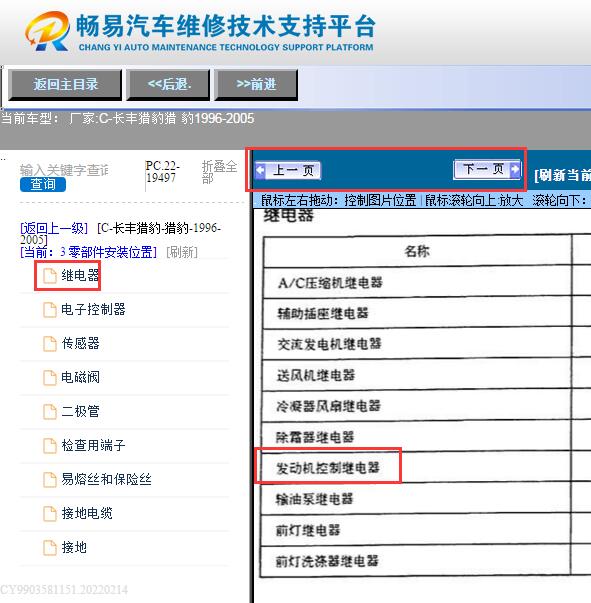Viewport: 591px width, 603px height.
Task: Click the 除霜器继电器 table row
Action: 416,437
